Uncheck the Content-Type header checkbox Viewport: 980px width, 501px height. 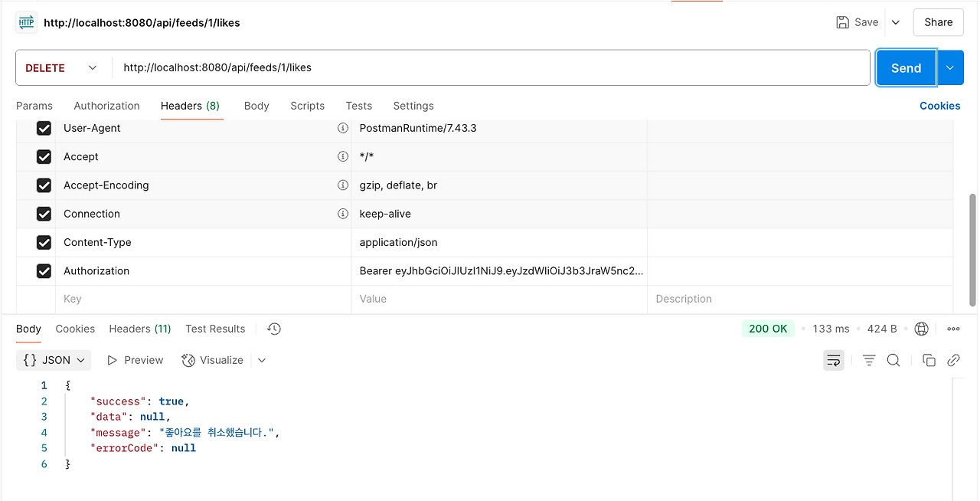44,242
